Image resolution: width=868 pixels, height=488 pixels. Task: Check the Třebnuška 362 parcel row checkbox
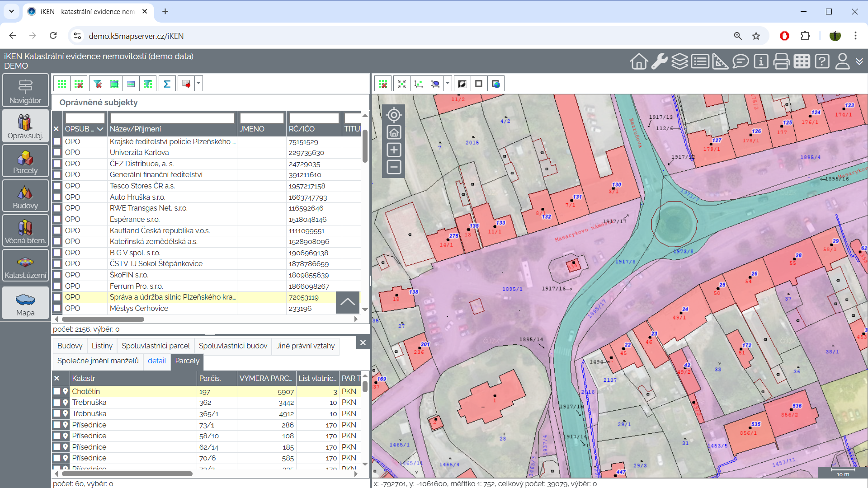coord(57,403)
